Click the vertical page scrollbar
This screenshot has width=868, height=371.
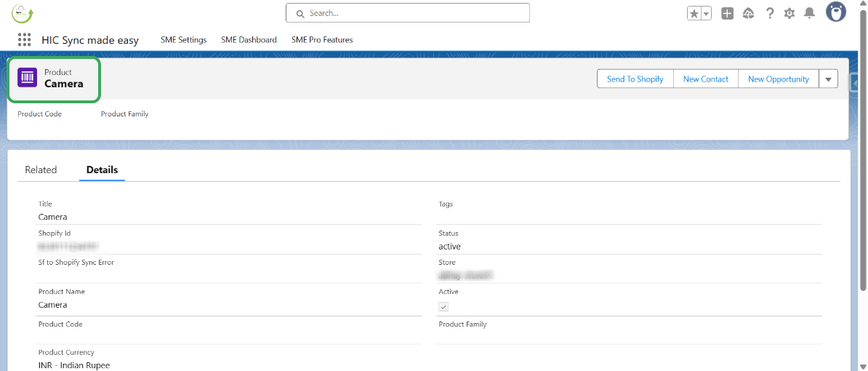(864, 150)
